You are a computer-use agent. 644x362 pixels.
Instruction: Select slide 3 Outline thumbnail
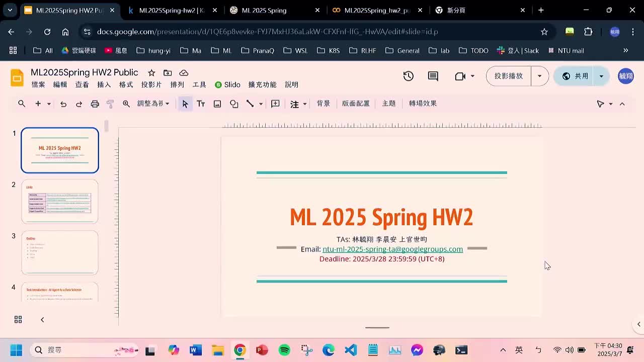[x=60, y=253]
